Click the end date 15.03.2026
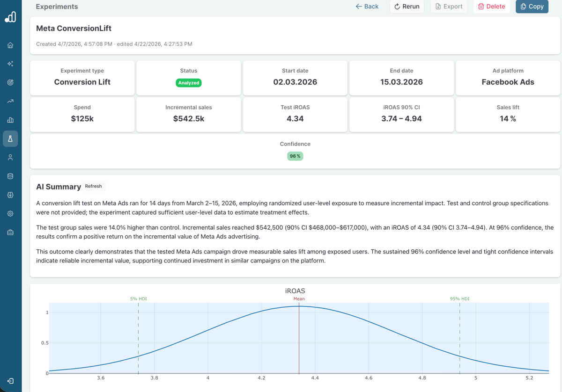 point(401,82)
